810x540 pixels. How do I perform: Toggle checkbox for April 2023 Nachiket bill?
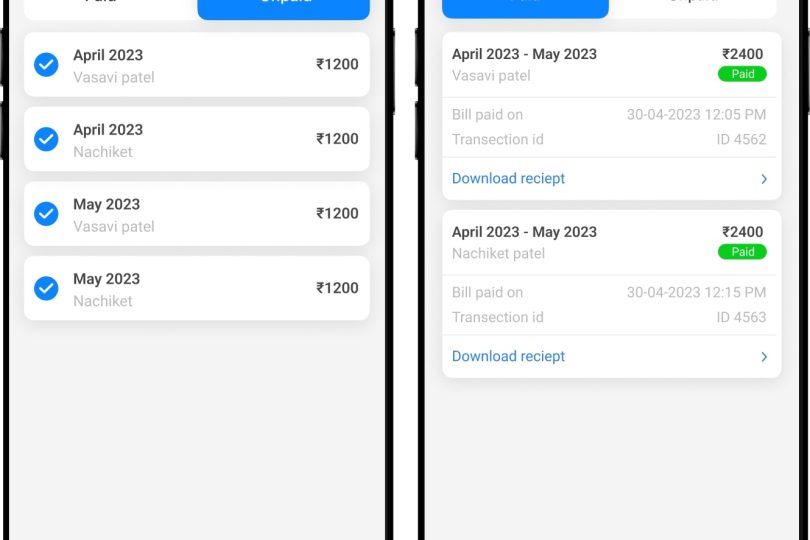[46, 139]
